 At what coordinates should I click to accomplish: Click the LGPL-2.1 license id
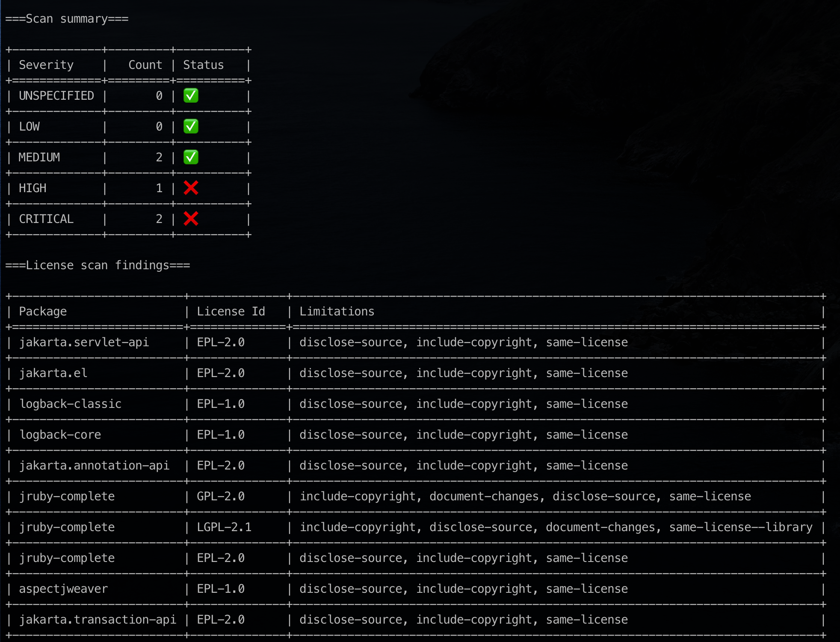(224, 527)
